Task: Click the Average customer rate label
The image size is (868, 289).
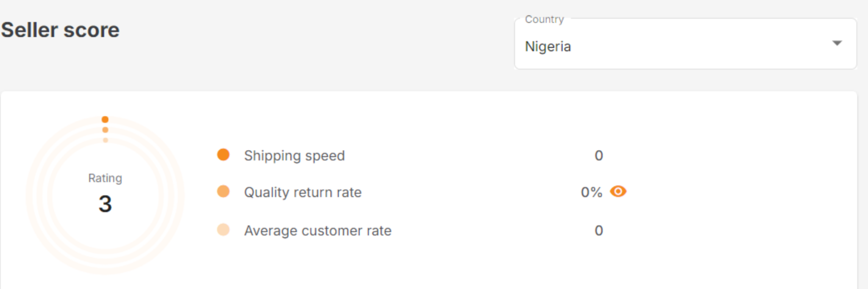Action: (x=317, y=230)
